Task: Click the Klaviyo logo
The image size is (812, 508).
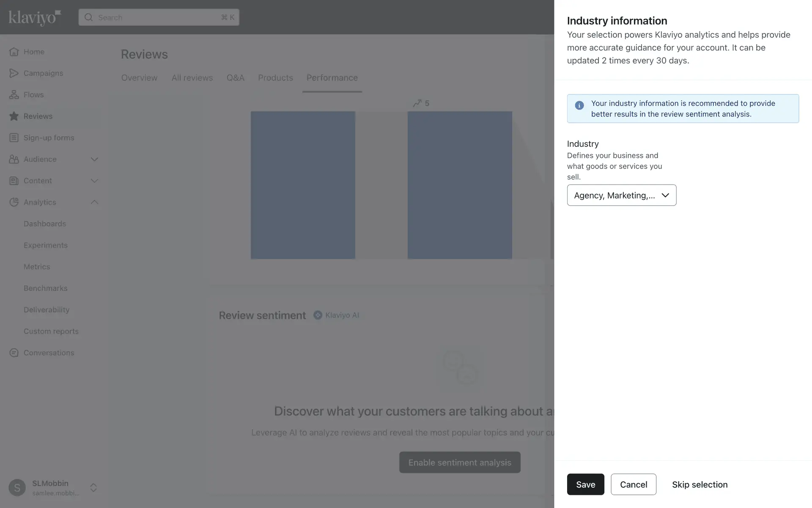Action: point(35,17)
